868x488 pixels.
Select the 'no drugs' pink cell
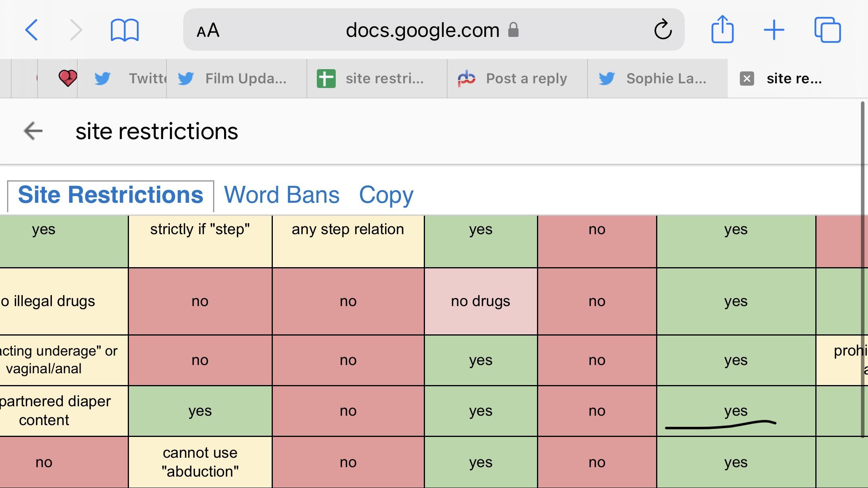pyautogui.click(x=480, y=301)
